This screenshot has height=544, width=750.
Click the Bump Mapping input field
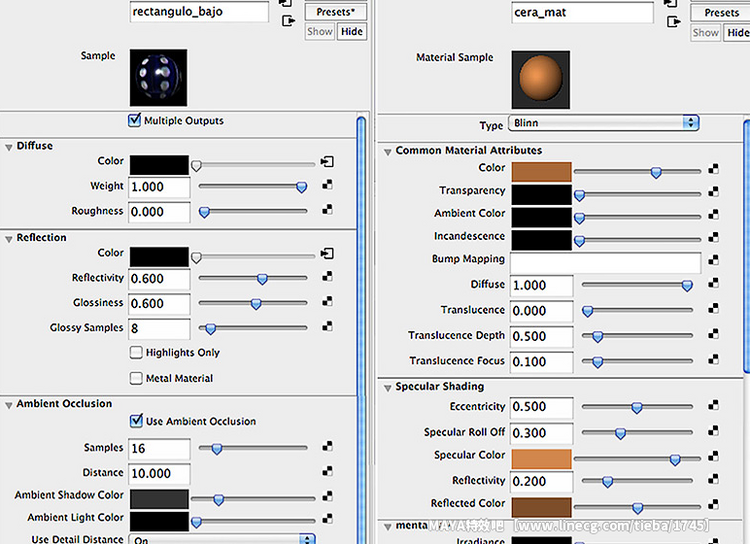click(x=606, y=263)
